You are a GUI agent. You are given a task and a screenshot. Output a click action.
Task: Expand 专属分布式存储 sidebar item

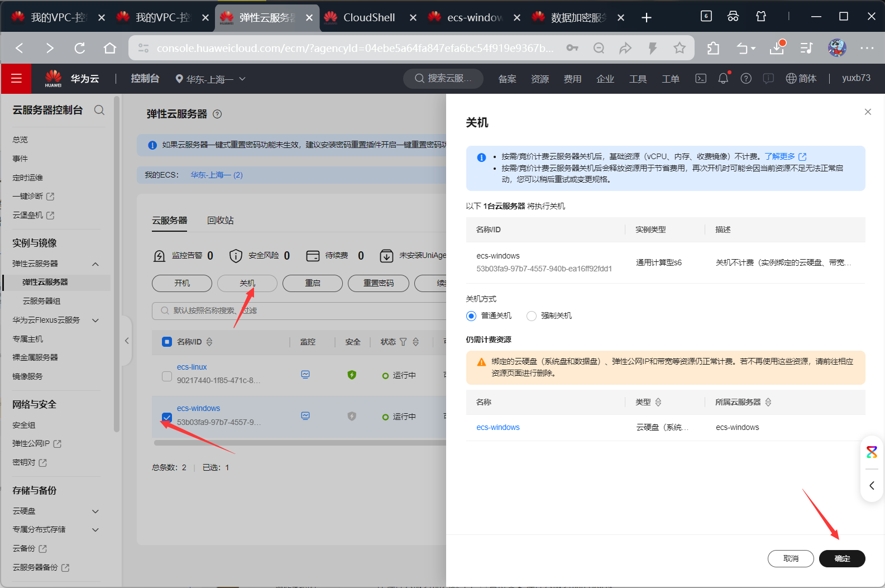coord(95,530)
